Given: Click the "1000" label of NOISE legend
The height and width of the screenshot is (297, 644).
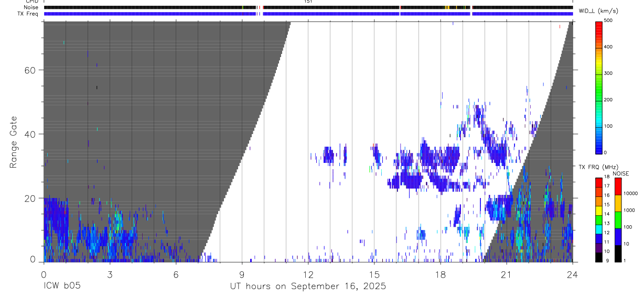Looking at the screenshot, I should (x=629, y=210).
